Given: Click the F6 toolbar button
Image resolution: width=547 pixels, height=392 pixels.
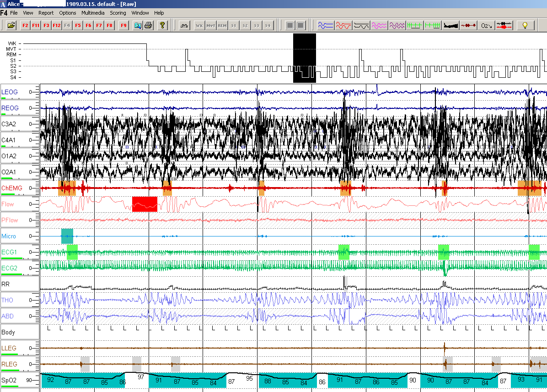Looking at the screenshot, I should click(x=88, y=26).
